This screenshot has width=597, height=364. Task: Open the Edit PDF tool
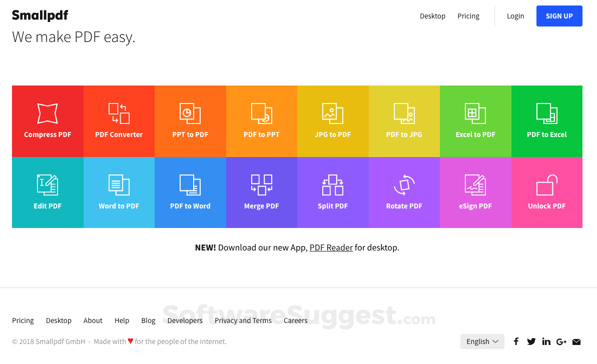[48, 192]
